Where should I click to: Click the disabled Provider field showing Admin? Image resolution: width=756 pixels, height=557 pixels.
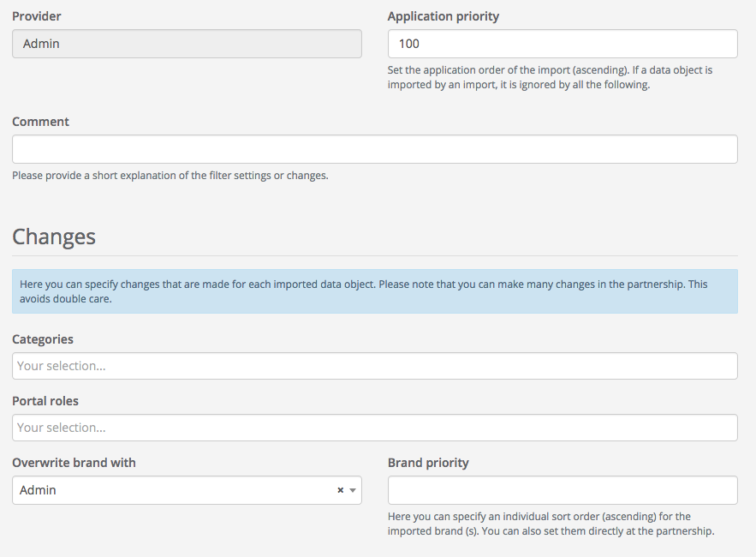[x=187, y=44]
